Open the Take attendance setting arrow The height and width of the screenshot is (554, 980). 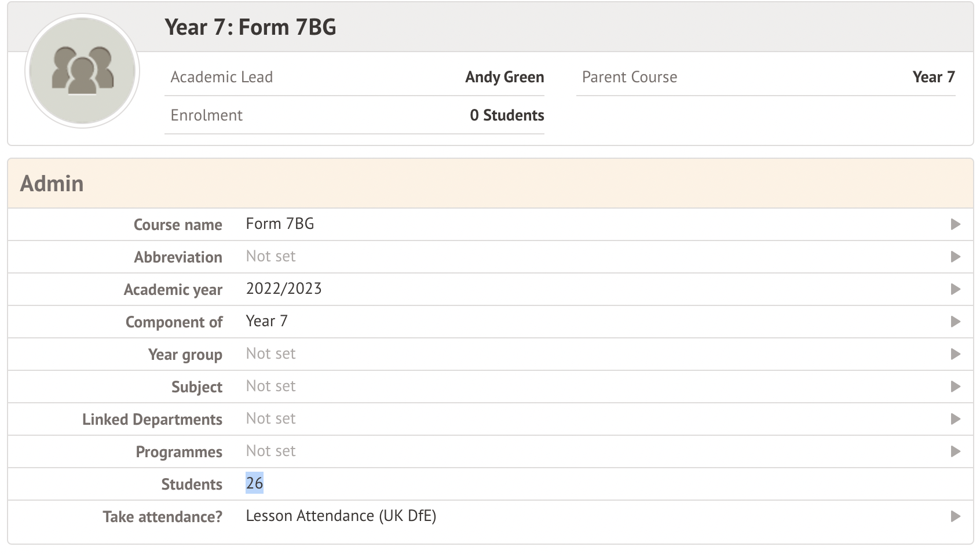tap(955, 516)
